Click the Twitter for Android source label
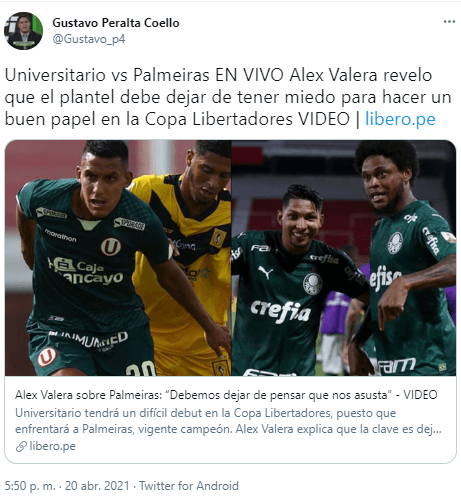Viewport: 461px width, 501px height. click(189, 486)
